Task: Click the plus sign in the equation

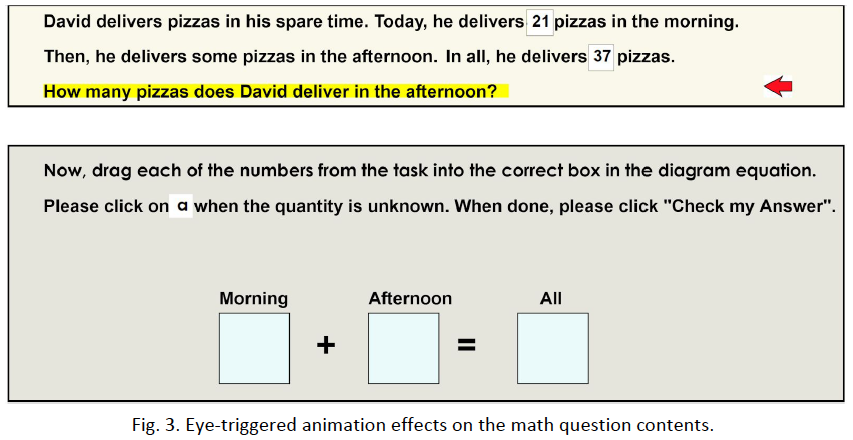Action: [x=327, y=346]
